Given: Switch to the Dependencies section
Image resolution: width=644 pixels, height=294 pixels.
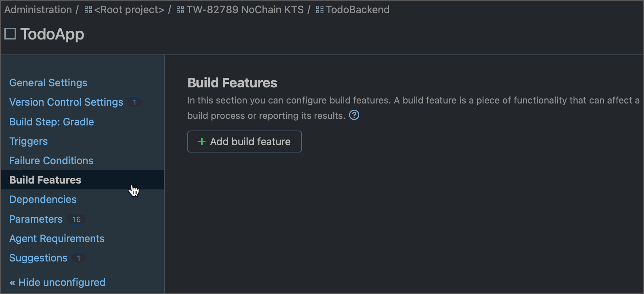Looking at the screenshot, I should pyautogui.click(x=42, y=199).
